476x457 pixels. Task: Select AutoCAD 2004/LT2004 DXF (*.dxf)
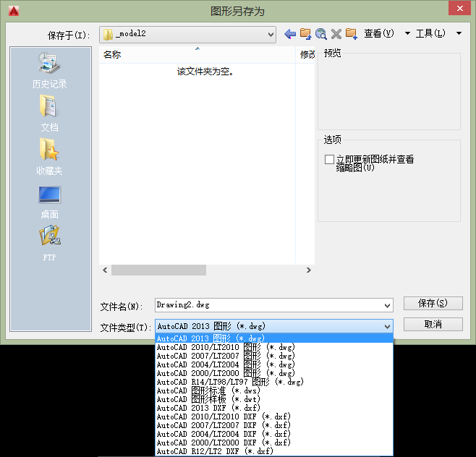tap(274, 434)
